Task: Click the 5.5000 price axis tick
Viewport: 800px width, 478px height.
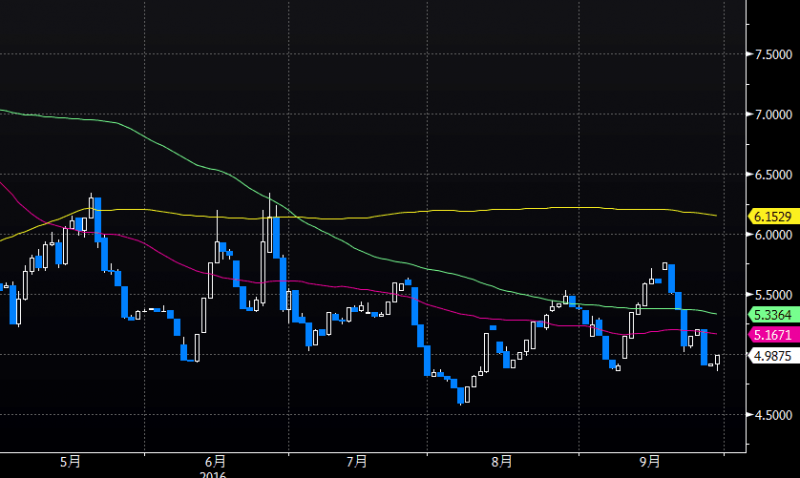Action: [773, 295]
